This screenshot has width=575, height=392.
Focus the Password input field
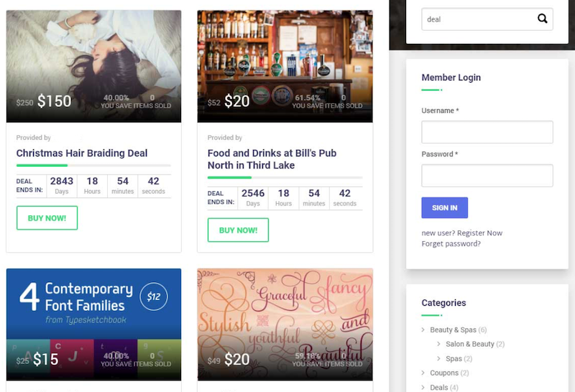tap(487, 176)
